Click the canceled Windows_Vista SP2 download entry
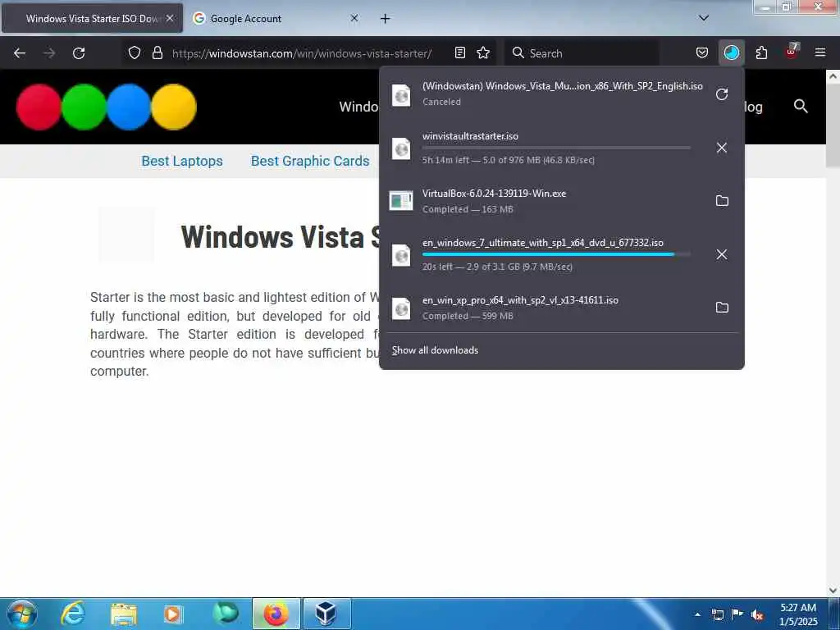Viewport: 840px width, 630px height. tap(561, 94)
